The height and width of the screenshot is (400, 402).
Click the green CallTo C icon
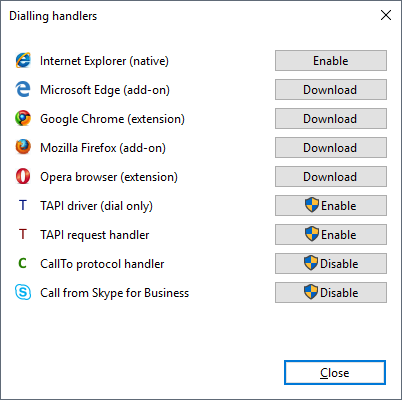coord(22,263)
